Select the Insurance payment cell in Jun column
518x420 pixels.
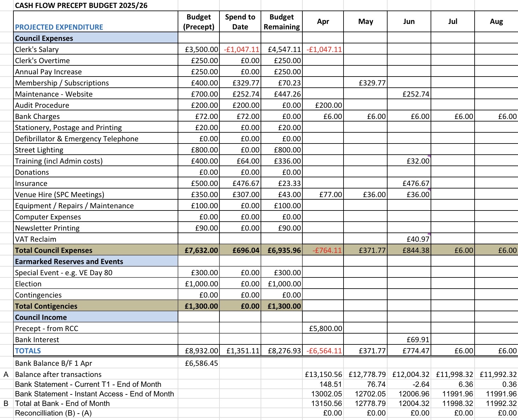click(415, 183)
